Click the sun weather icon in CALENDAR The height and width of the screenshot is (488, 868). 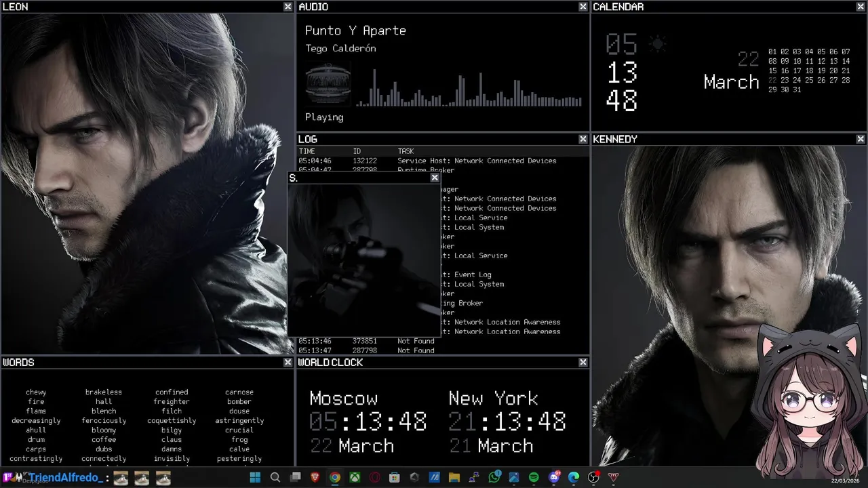point(656,45)
